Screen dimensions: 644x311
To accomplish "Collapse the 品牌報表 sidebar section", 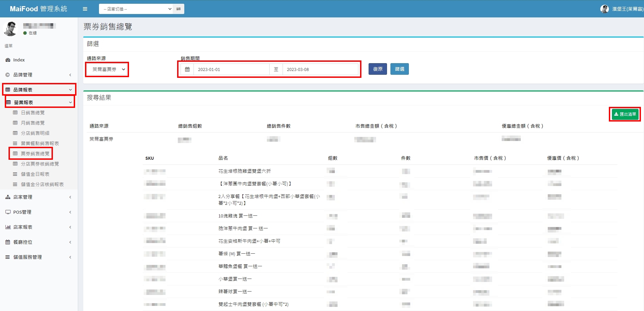I will 39,90.
